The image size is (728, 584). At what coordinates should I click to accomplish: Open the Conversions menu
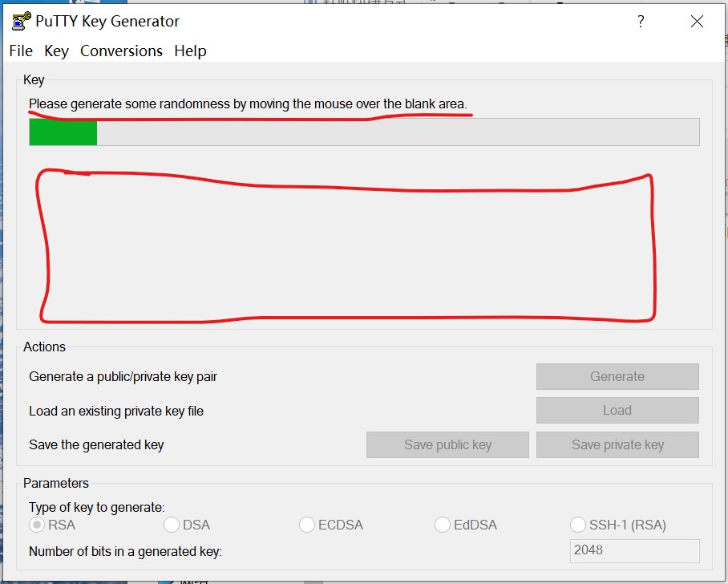point(121,51)
